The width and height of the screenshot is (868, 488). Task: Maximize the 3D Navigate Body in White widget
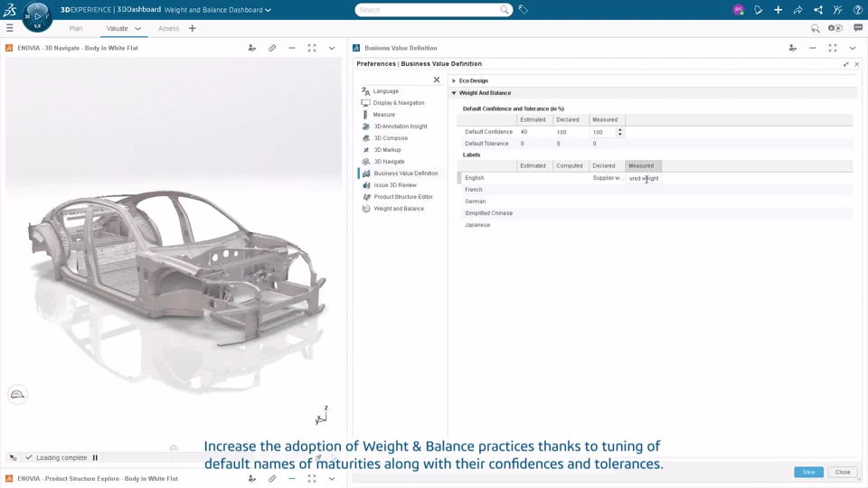(312, 48)
